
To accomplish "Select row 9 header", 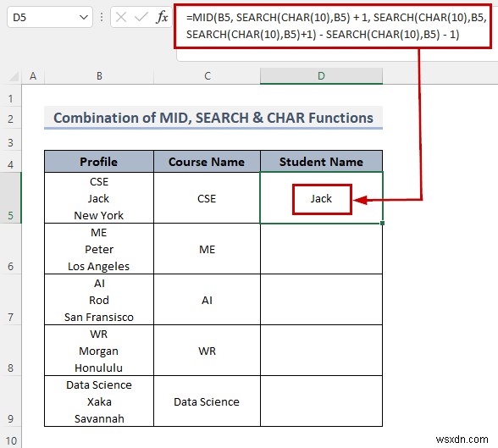I will click(10, 401).
